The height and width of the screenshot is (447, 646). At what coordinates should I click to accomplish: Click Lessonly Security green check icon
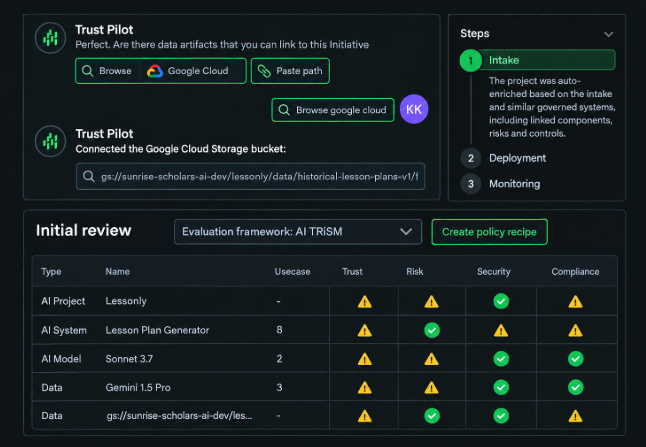[501, 301]
